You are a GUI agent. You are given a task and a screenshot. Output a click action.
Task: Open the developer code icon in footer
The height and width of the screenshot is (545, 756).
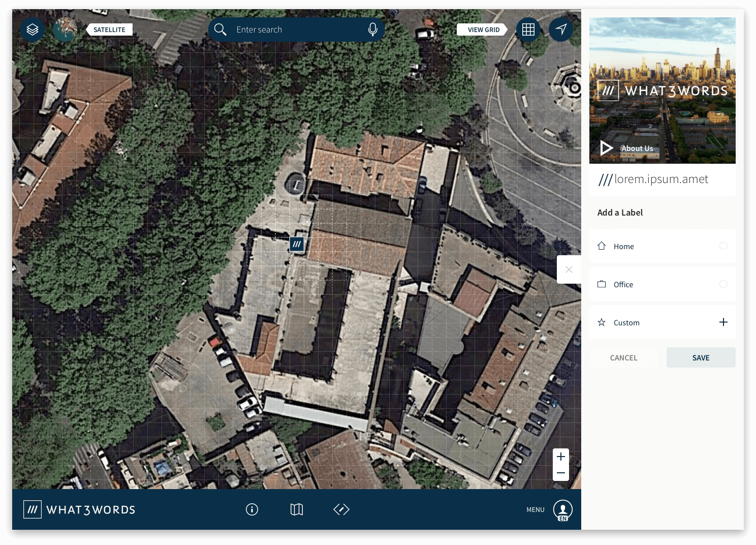pyautogui.click(x=341, y=509)
